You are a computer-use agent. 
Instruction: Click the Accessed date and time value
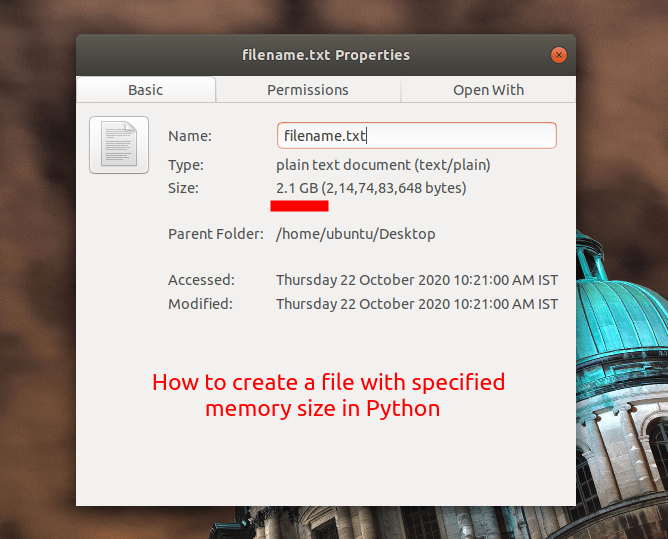417,280
